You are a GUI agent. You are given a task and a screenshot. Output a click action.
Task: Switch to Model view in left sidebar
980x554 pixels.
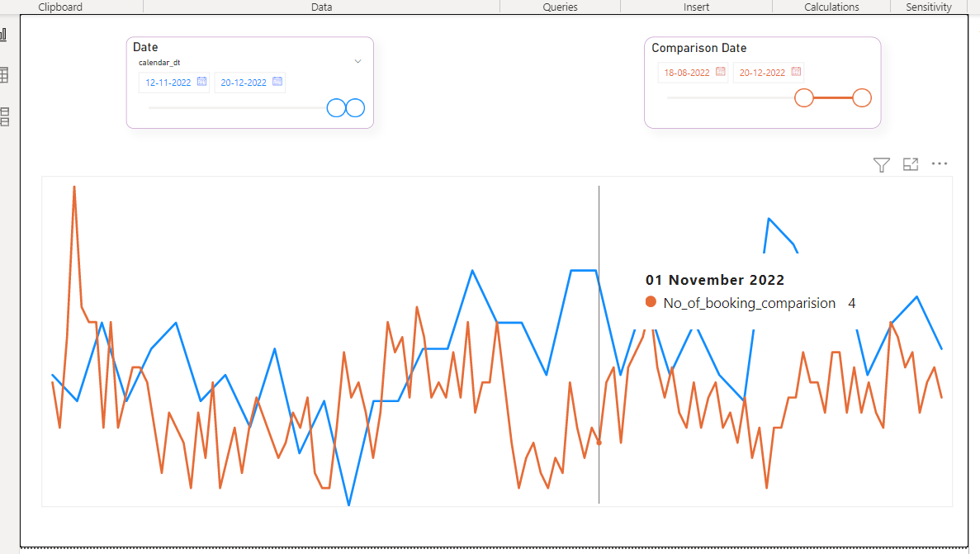pos(4,116)
